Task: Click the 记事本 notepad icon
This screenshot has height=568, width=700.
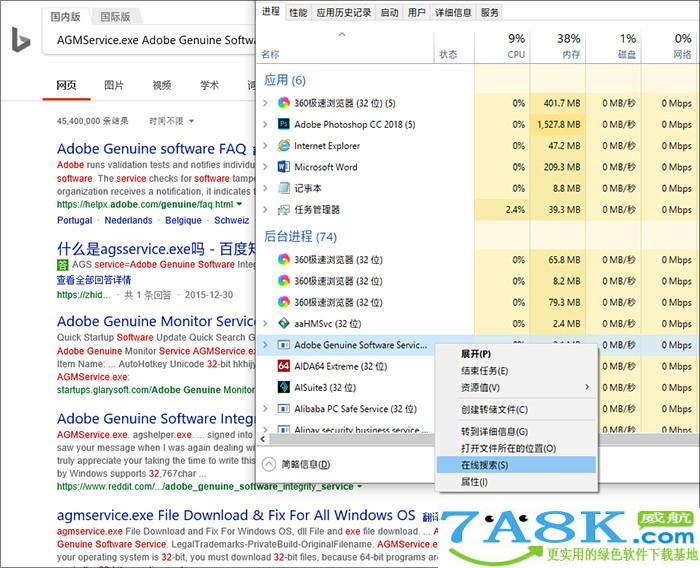Action: coord(283,188)
